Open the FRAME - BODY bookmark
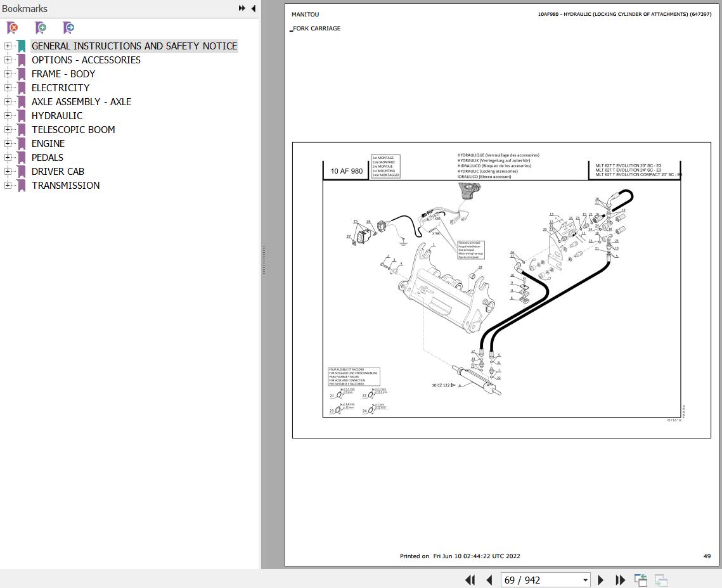This screenshot has width=722, height=588. pos(63,74)
